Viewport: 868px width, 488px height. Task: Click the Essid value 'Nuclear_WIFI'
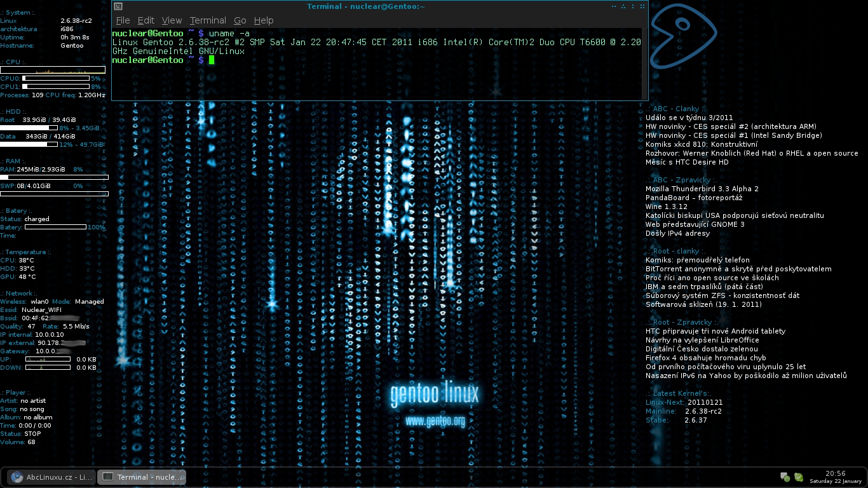tap(42, 309)
